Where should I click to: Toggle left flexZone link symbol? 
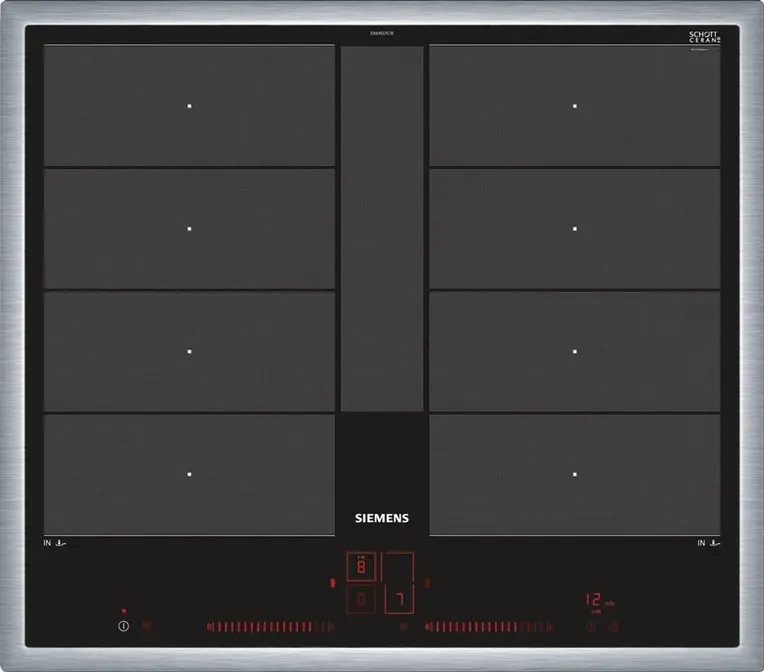[x=333, y=582]
